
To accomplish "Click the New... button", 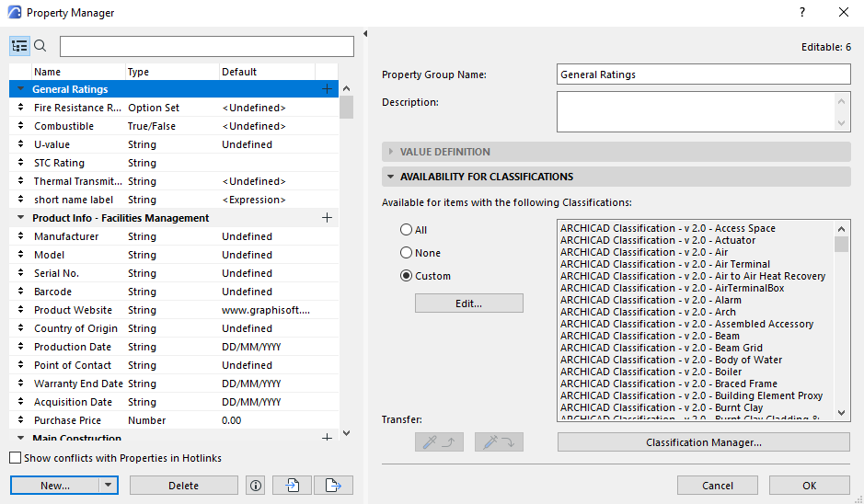I will point(55,486).
